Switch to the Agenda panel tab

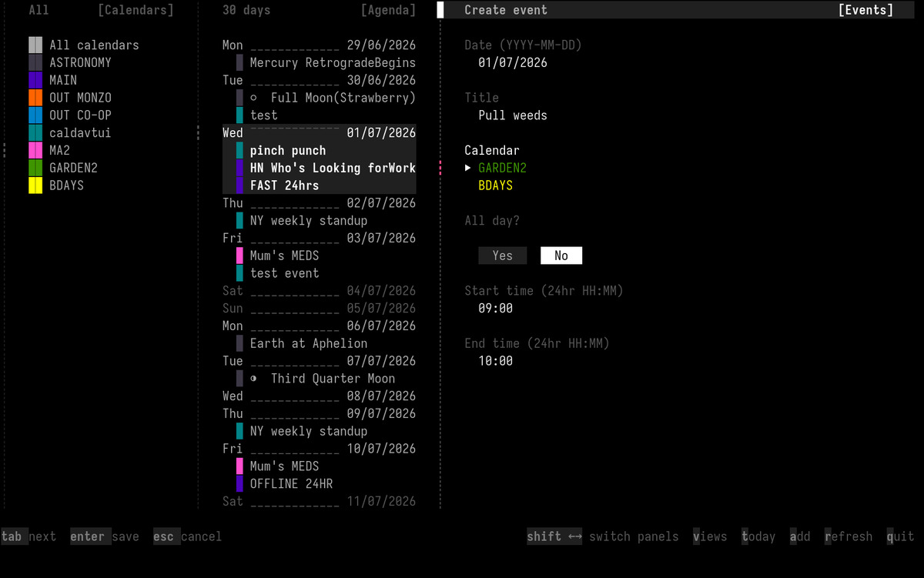tap(388, 10)
